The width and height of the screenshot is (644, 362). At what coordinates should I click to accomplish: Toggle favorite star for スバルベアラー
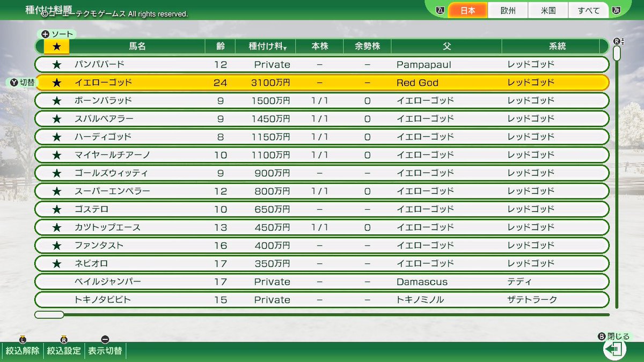(56, 119)
